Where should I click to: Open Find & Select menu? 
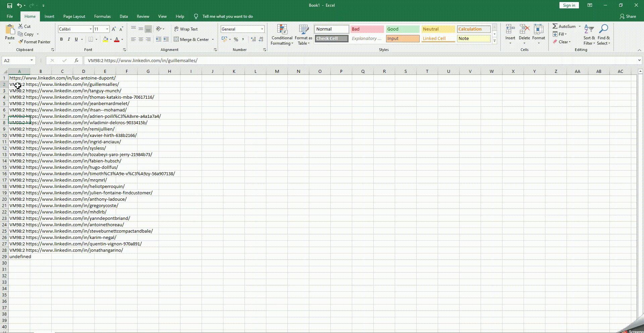pyautogui.click(x=603, y=35)
